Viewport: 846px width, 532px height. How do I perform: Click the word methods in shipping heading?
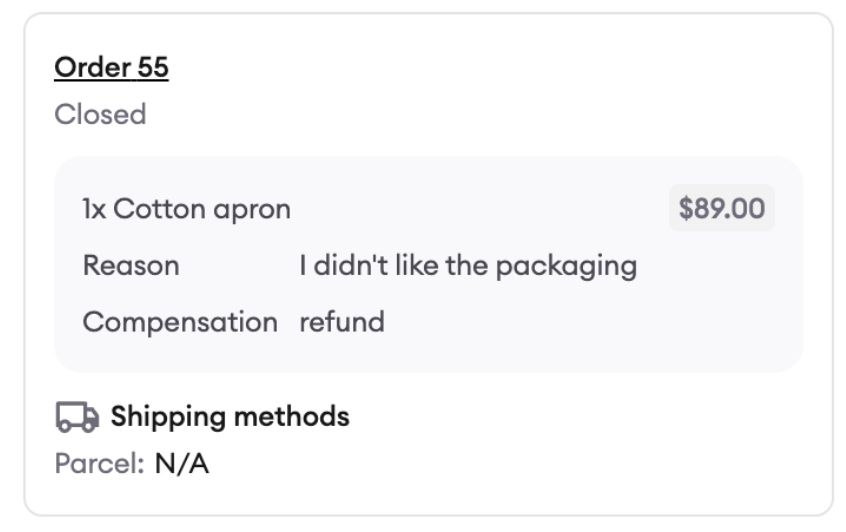point(292,417)
